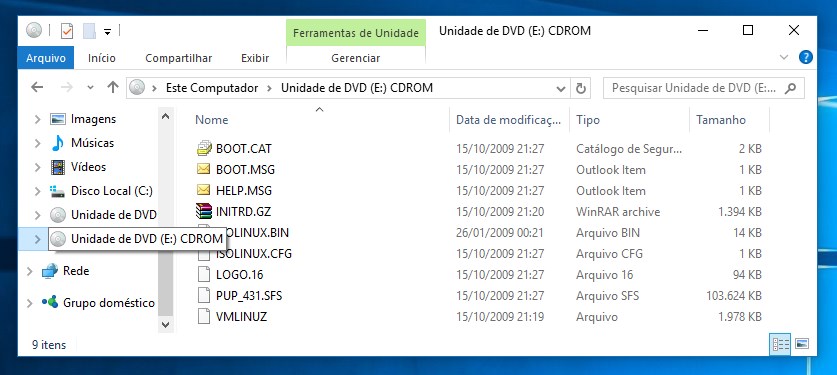
Task: Switch to details view layout icon
Action: point(780,344)
